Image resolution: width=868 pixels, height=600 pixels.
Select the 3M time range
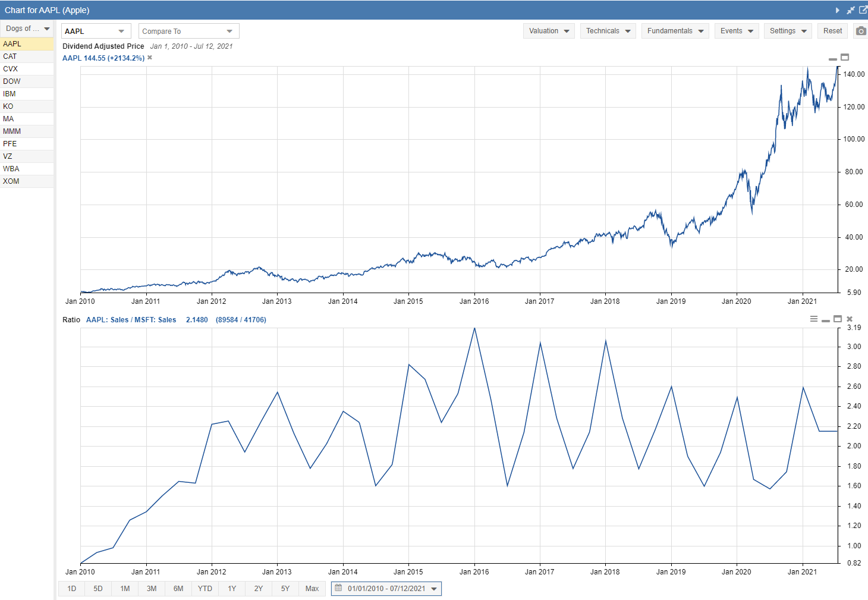coord(152,589)
